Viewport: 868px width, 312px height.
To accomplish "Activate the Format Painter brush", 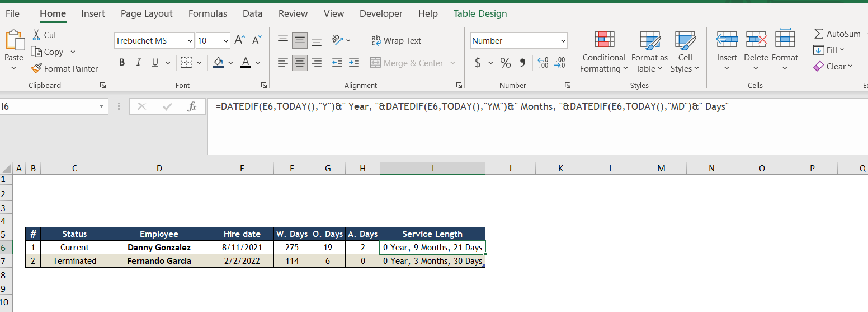I will click(36, 68).
